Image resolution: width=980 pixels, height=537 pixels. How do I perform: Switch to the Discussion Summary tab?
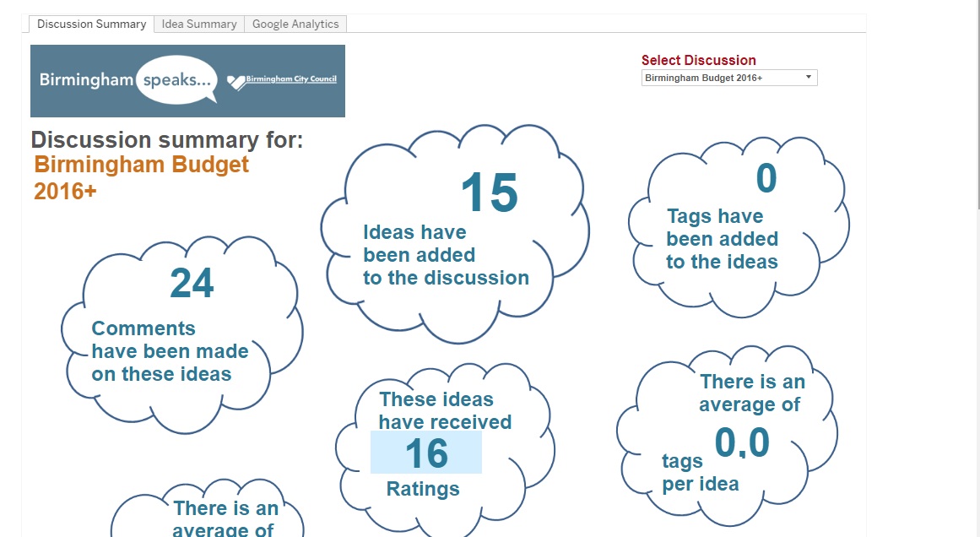tap(91, 24)
